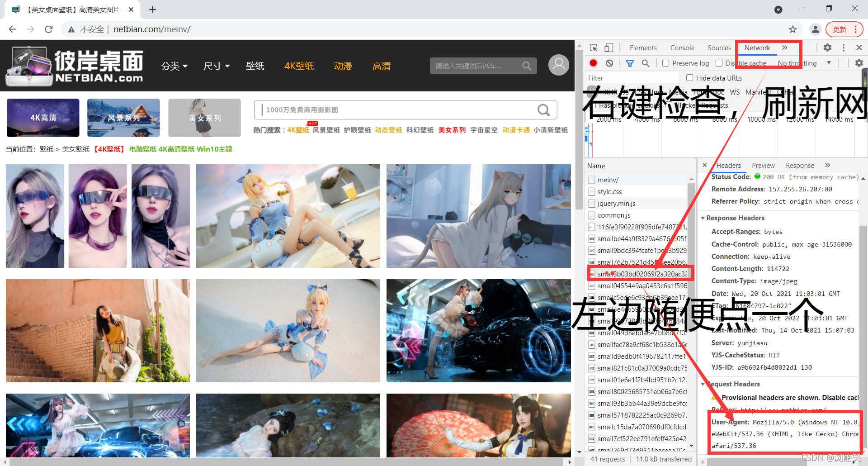Open the 壁纸 nav link
This screenshot has height=466, width=868.
[255, 66]
